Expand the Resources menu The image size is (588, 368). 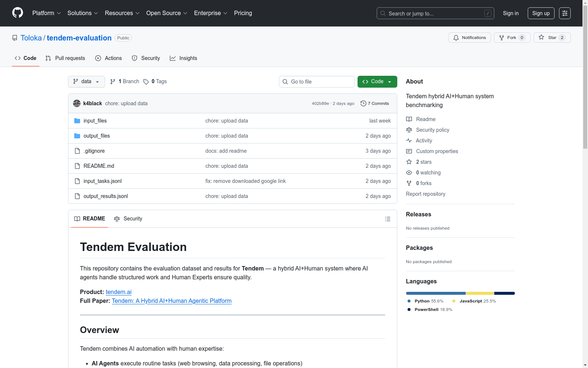pyautogui.click(x=122, y=13)
